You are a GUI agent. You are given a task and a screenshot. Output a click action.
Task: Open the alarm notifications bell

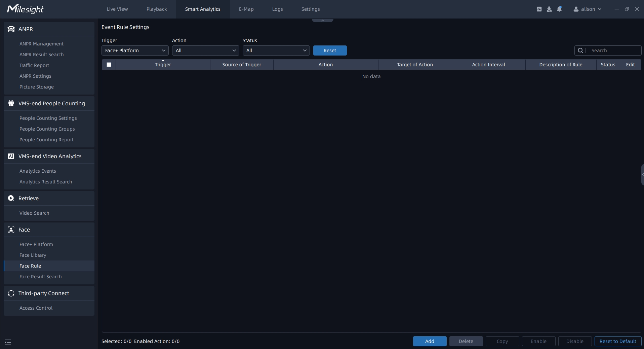[x=559, y=9]
